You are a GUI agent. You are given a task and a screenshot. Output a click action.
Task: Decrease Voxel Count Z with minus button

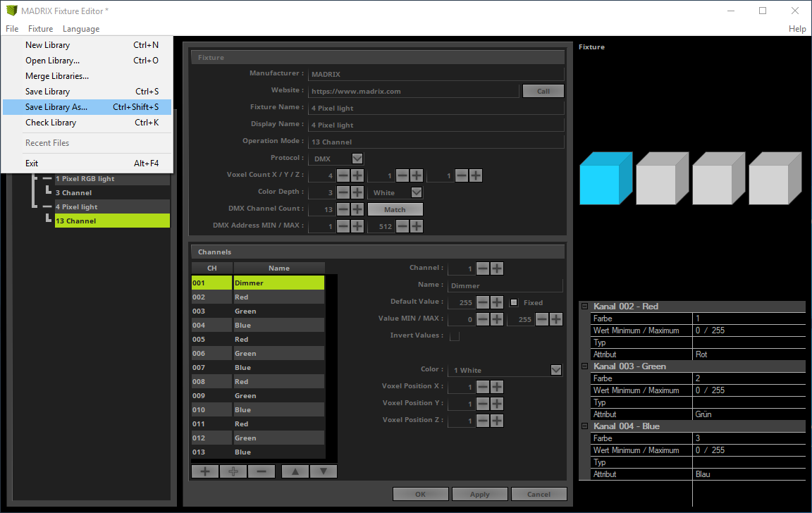462,175
